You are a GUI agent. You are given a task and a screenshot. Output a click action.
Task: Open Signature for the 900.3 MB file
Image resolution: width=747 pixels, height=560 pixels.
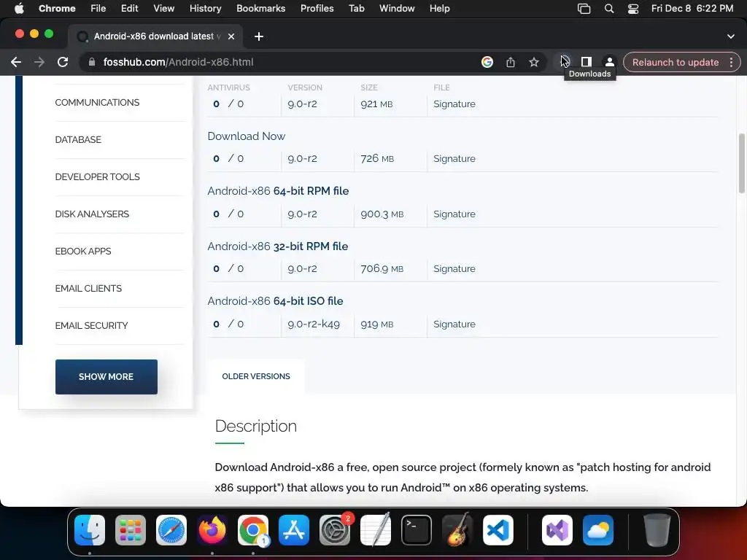(x=454, y=214)
